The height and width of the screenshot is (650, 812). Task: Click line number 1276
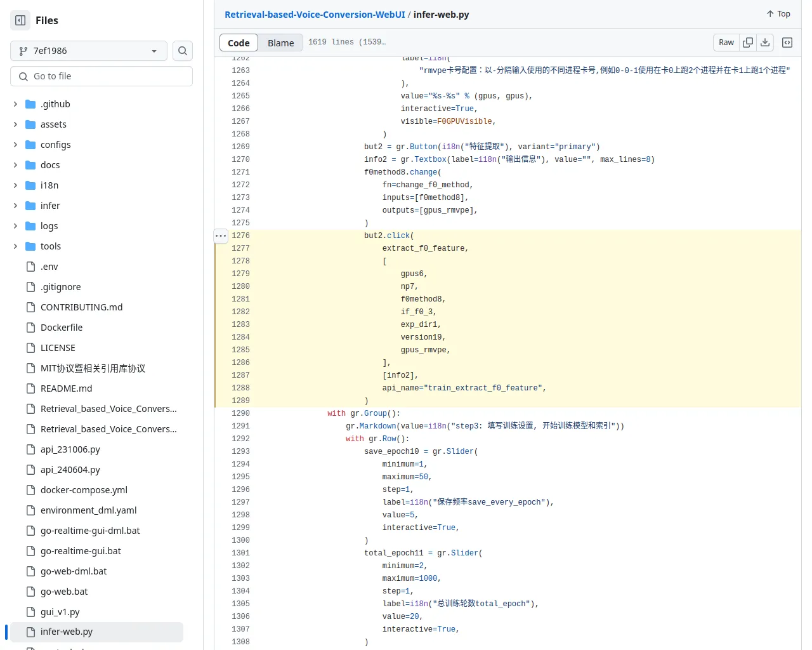(241, 235)
